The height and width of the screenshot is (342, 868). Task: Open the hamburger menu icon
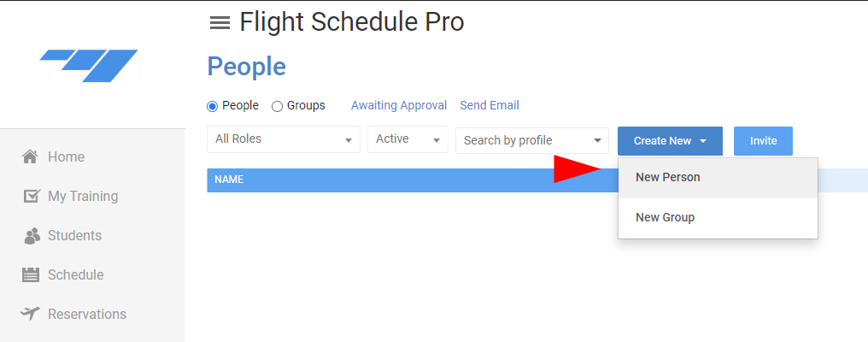pyautogui.click(x=220, y=23)
